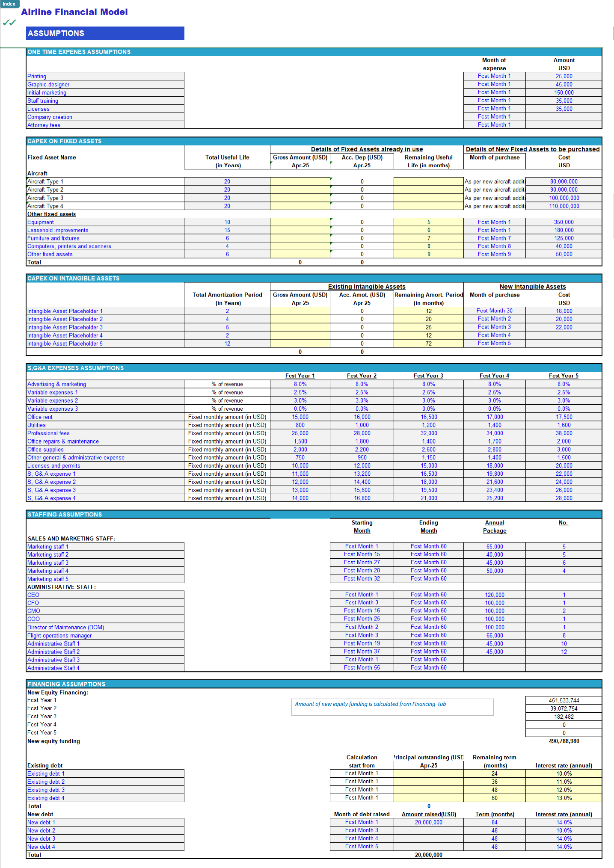Select Licenses and permits Year 3 15,000
The width and height of the screenshot is (614, 868).
(x=429, y=466)
